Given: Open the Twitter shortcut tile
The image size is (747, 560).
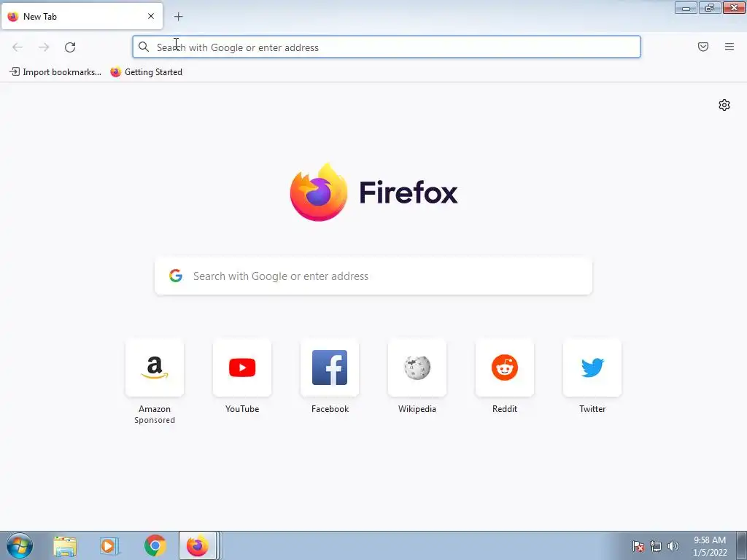Looking at the screenshot, I should coord(592,367).
